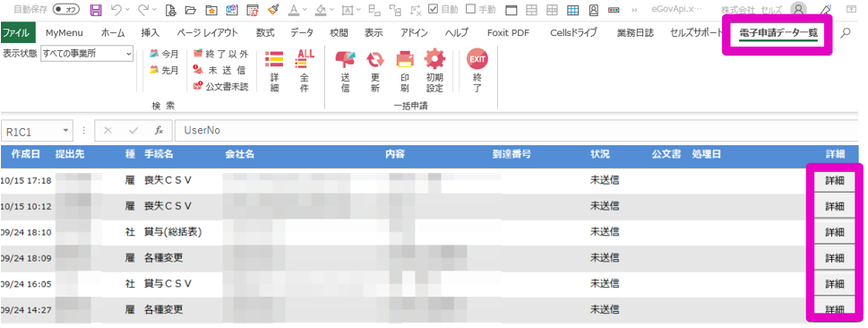This screenshot has height=328, width=868.
Task: Apply fill color with paint bucket icon
Action: click(x=321, y=10)
